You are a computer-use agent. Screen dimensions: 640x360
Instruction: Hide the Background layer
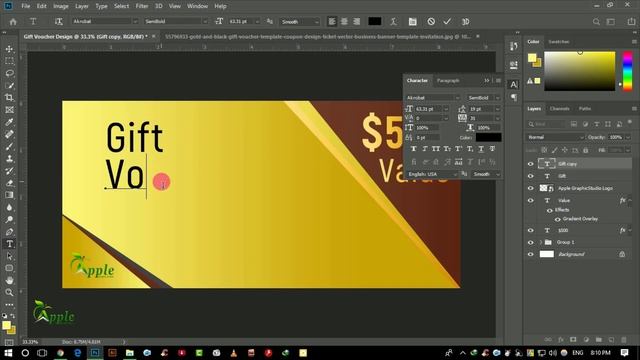pos(531,254)
